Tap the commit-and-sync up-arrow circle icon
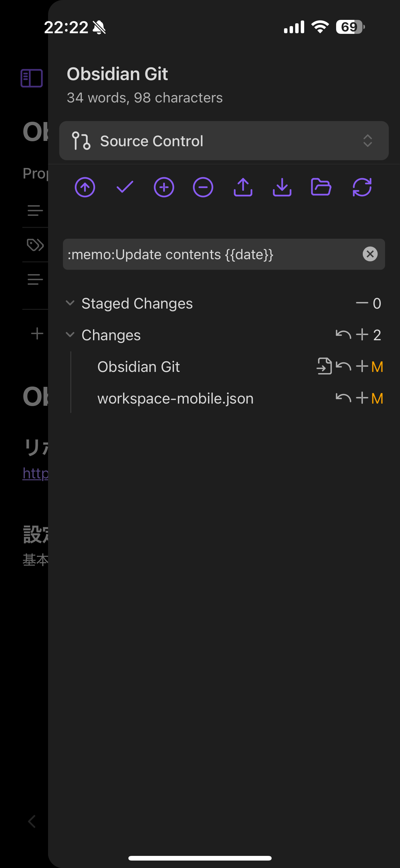This screenshot has height=868, width=400. click(85, 187)
